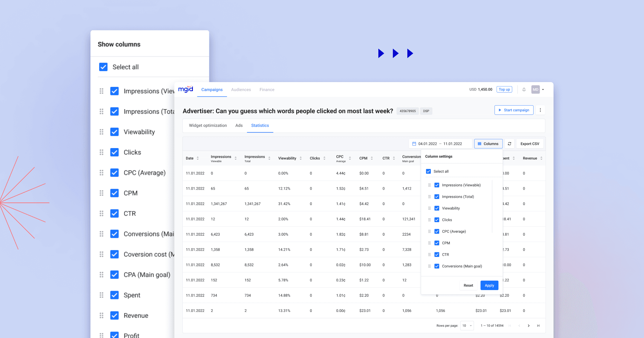This screenshot has height=338, width=644.
Task: Grab the drag handle next to Clicks checkbox
Action: click(430, 220)
